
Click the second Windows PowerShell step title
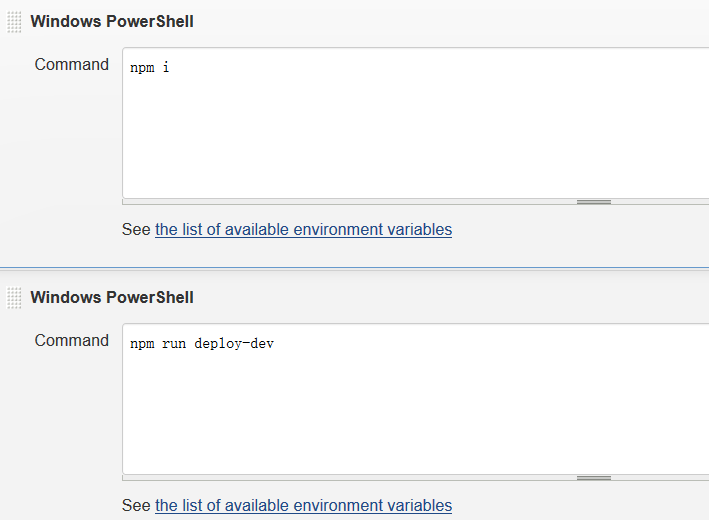(112, 298)
